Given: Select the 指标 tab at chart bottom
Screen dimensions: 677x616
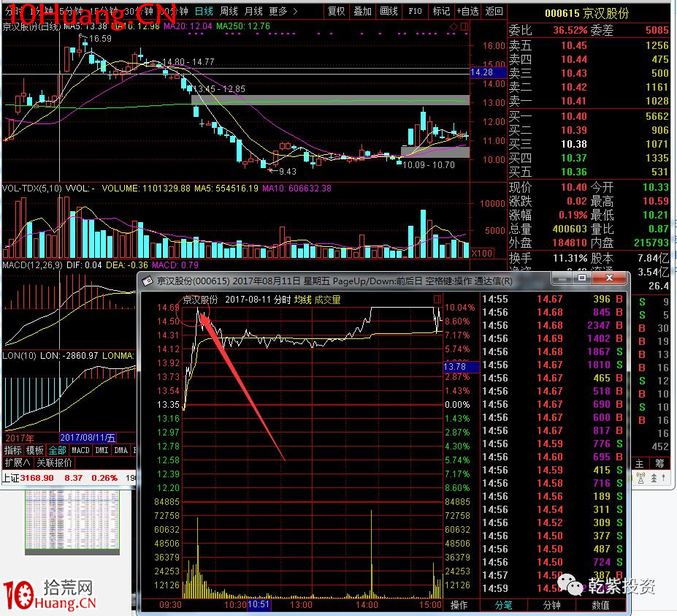Looking at the screenshot, I should 12,450.
